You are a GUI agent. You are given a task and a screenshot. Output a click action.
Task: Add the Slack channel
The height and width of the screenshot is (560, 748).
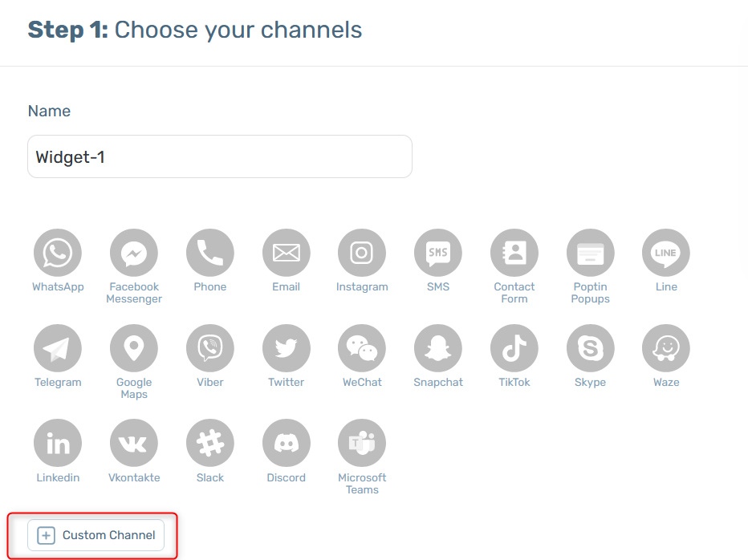[210, 443]
